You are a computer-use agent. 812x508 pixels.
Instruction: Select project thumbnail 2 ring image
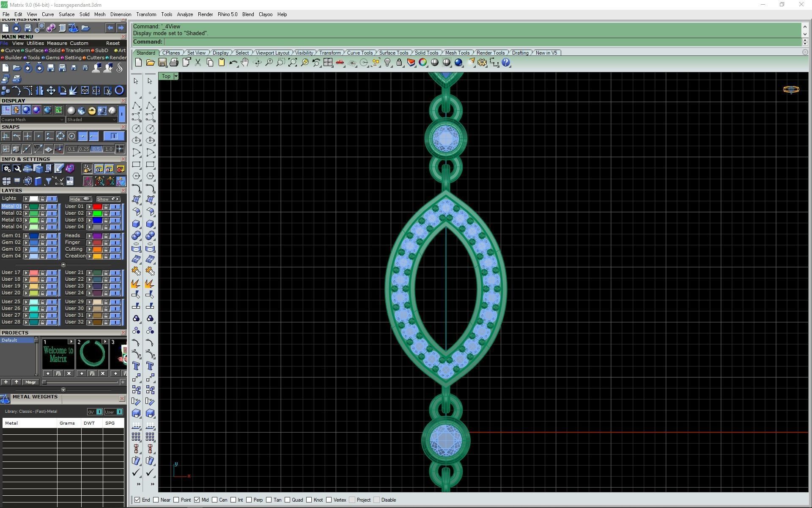click(92, 354)
